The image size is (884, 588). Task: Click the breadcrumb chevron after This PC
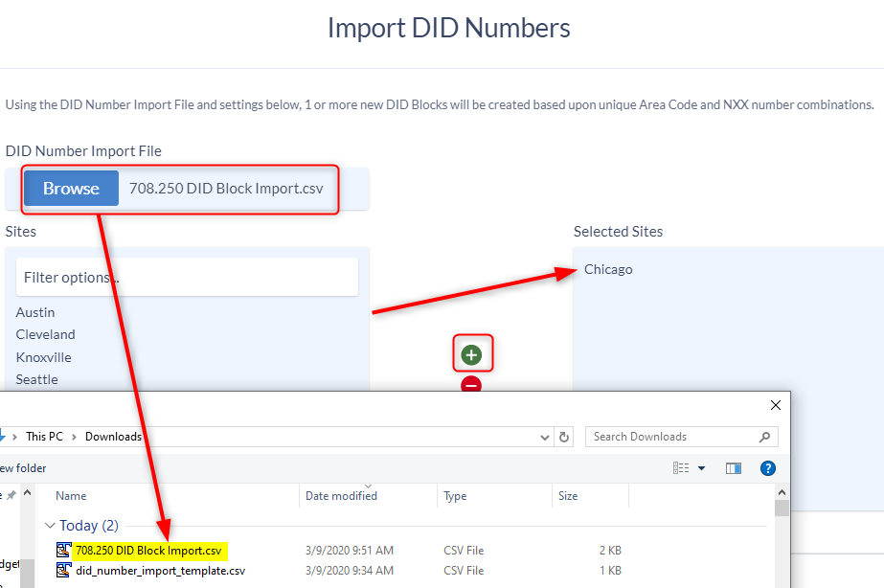point(74,437)
